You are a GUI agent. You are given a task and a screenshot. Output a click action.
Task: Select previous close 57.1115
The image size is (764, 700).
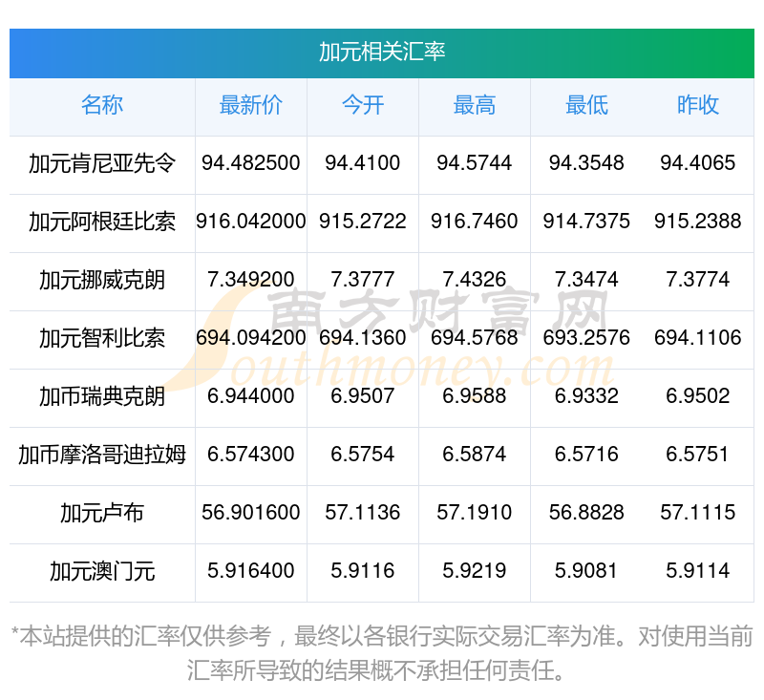pyautogui.click(x=698, y=513)
